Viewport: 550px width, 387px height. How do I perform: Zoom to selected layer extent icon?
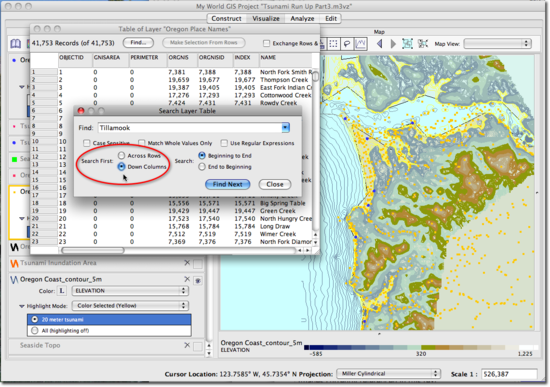[x=407, y=44]
